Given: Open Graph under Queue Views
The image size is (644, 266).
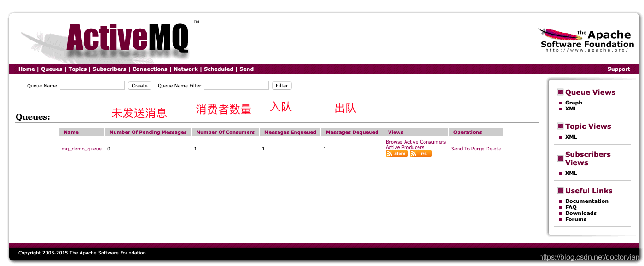Looking at the screenshot, I should [574, 103].
